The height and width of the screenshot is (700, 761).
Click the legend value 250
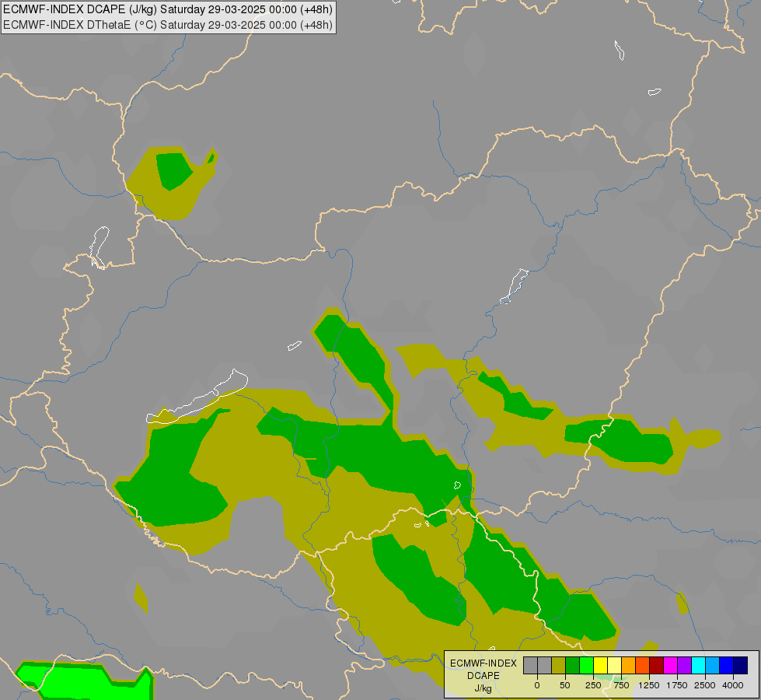593,685
